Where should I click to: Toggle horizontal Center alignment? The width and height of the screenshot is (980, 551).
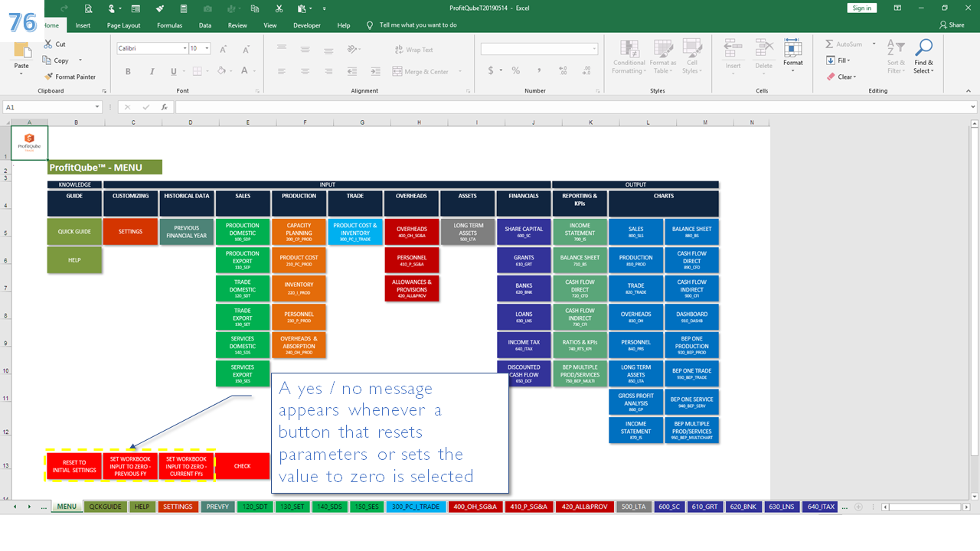[x=305, y=71]
